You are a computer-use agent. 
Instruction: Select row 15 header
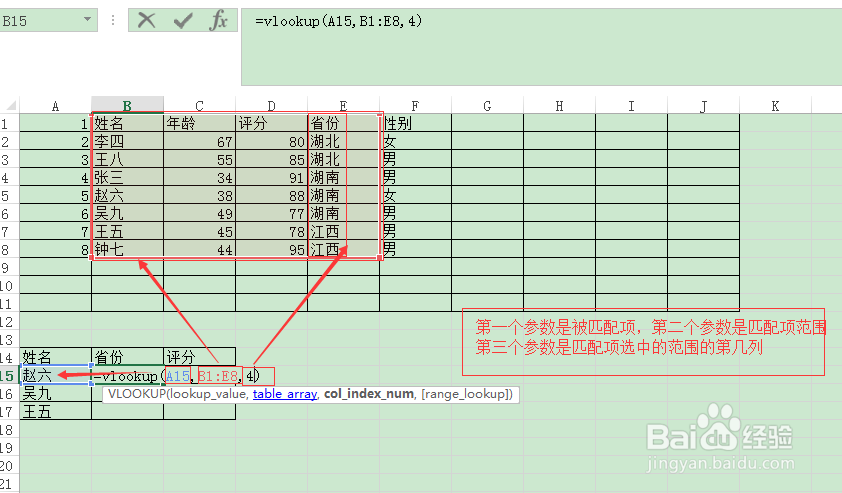coord(9,375)
